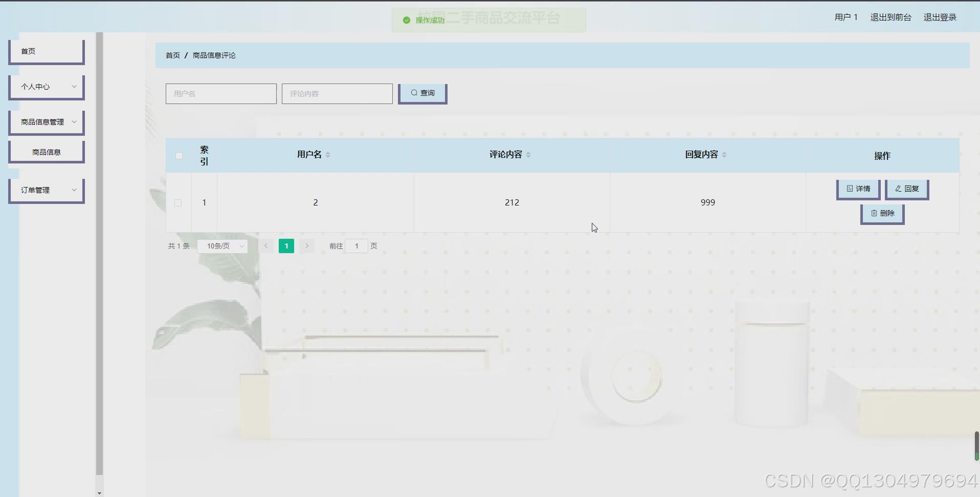
Task: Toggle the select-all checkbox in table header
Action: coord(179,155)
